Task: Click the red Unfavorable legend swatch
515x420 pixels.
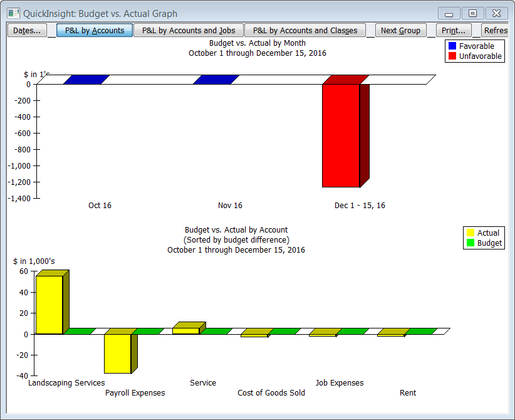Action: (452, 56)
